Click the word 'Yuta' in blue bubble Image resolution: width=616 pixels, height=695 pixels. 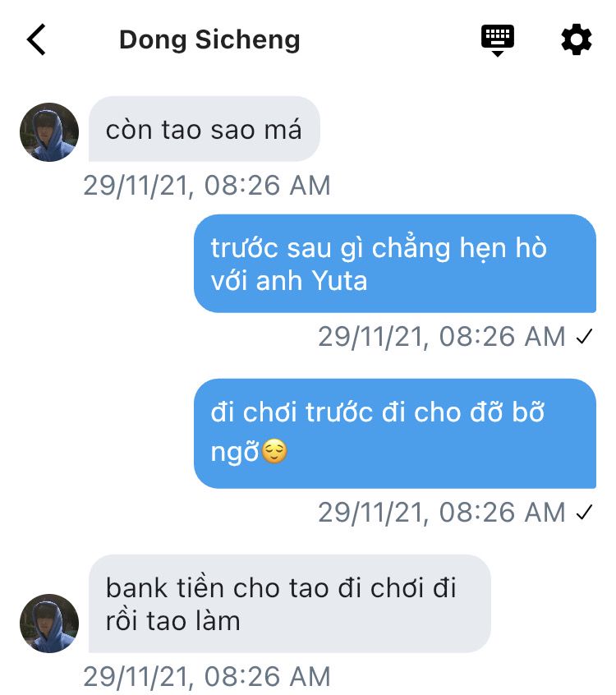[x=339, y=281]
